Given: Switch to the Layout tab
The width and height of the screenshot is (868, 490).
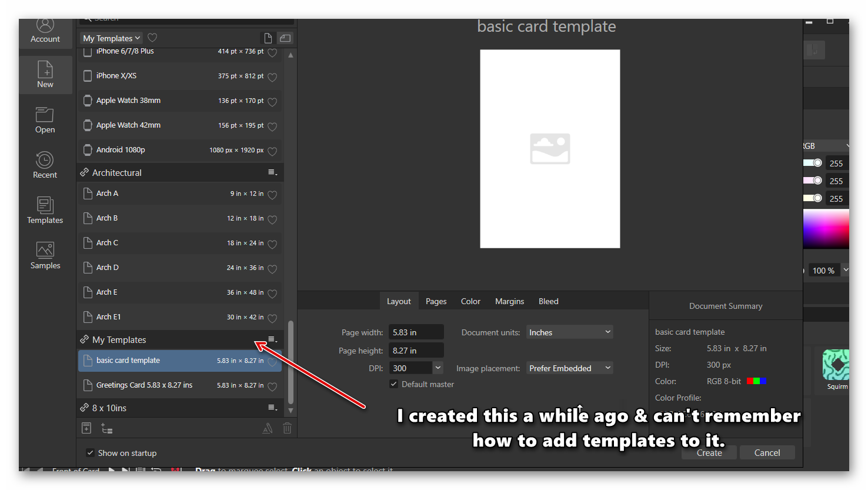Looking at the screenshot, I should [399, 301].
